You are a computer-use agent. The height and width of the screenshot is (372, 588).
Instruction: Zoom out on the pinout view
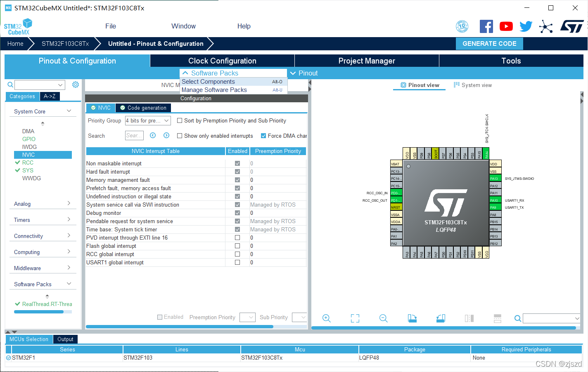383,318
